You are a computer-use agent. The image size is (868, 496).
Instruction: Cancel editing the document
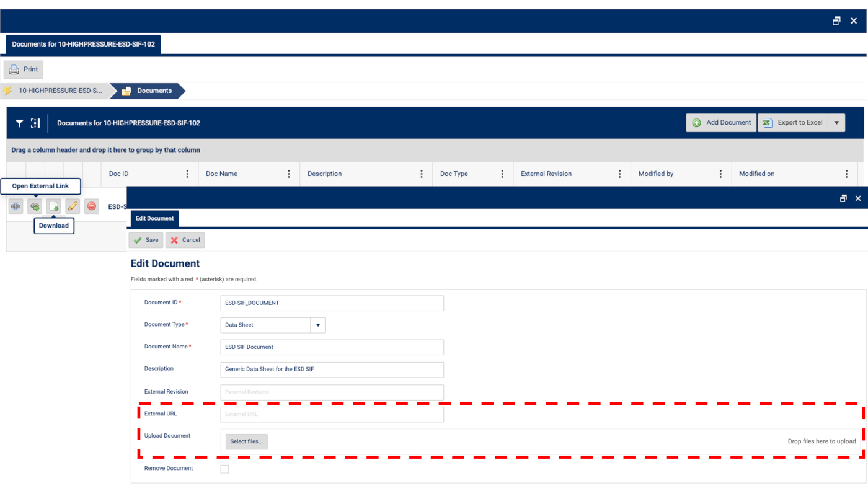click(185, 240)
